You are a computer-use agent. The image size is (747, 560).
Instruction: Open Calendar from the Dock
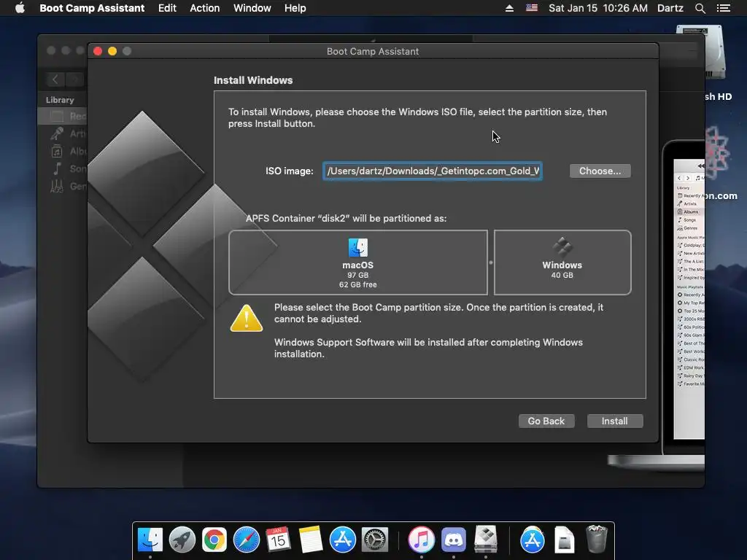278,540
